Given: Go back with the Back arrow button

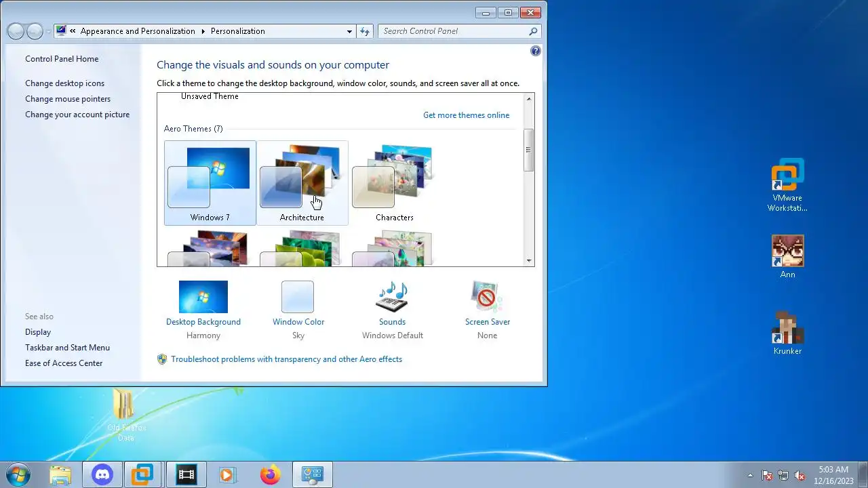Looking at the screenshot, I should pyautogui.click(x=16, y=31).
